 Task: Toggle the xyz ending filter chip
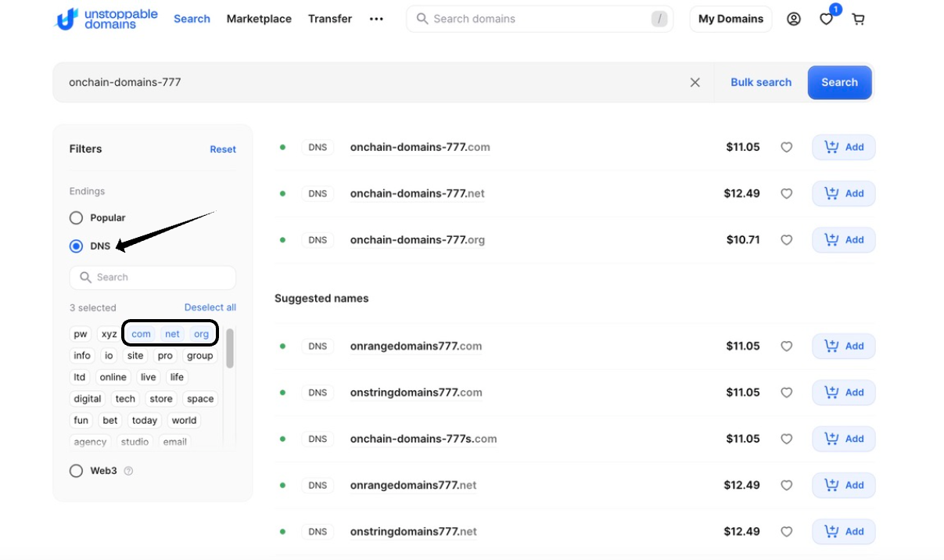109,334
